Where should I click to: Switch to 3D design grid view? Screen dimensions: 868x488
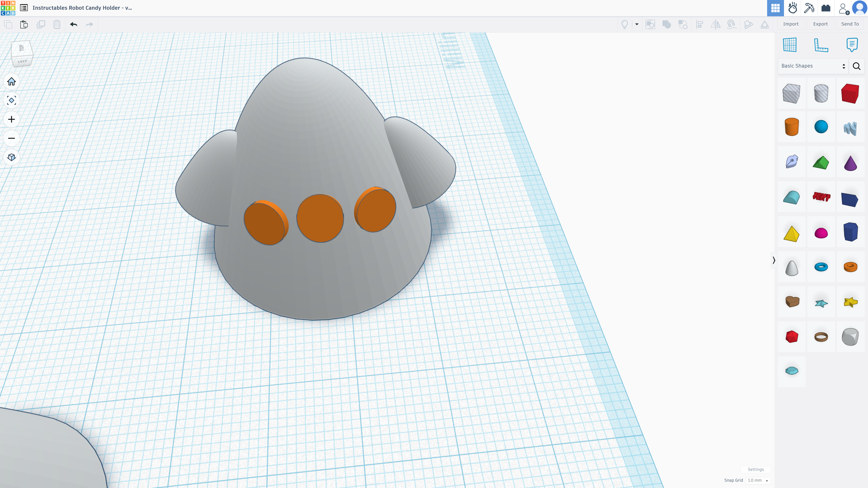tap(775, 8)
